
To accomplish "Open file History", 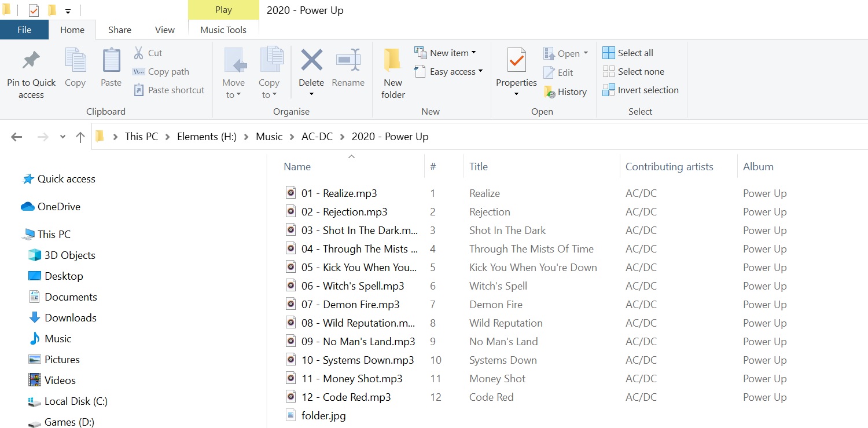I will [565, 92].
